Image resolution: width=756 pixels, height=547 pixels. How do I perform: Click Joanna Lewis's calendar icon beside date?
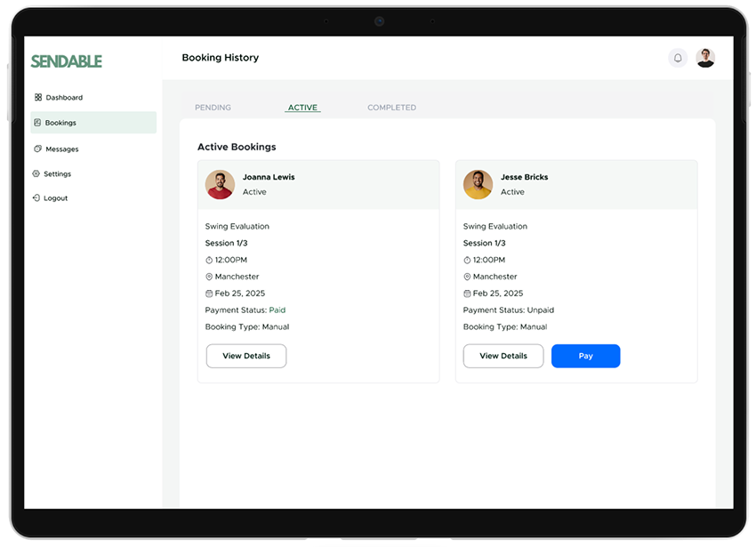click(x=209, y=294)
